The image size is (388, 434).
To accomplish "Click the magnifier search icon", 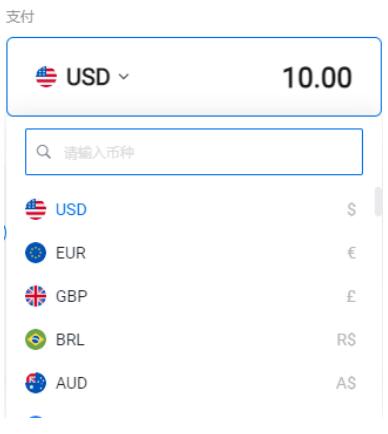I will (44, 152).
